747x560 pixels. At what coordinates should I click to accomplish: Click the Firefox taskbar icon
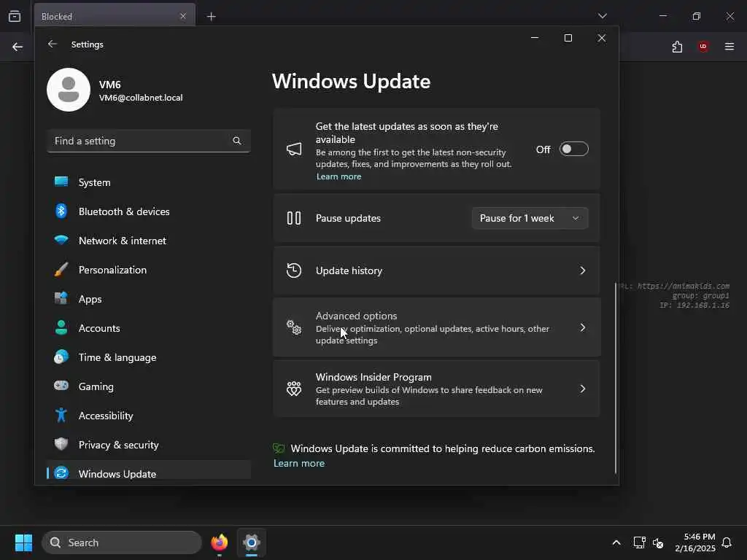(x=219, y=542)
